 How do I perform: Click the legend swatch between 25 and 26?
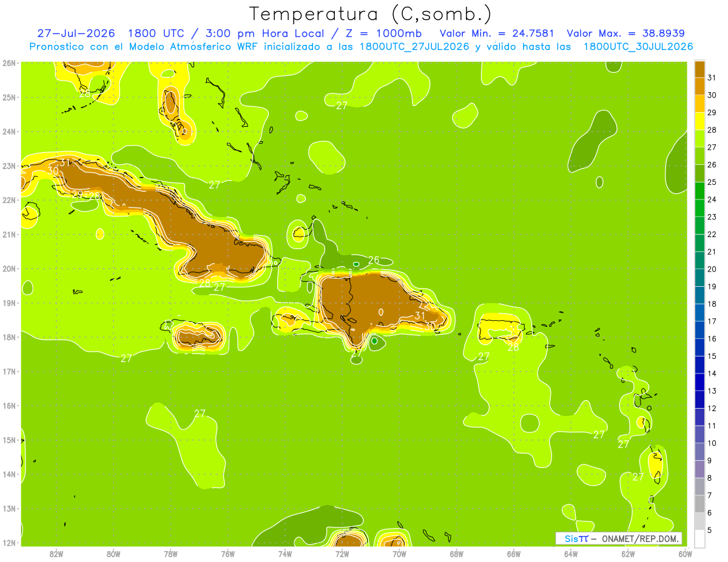pyautogui.click(x=700, y=173)
